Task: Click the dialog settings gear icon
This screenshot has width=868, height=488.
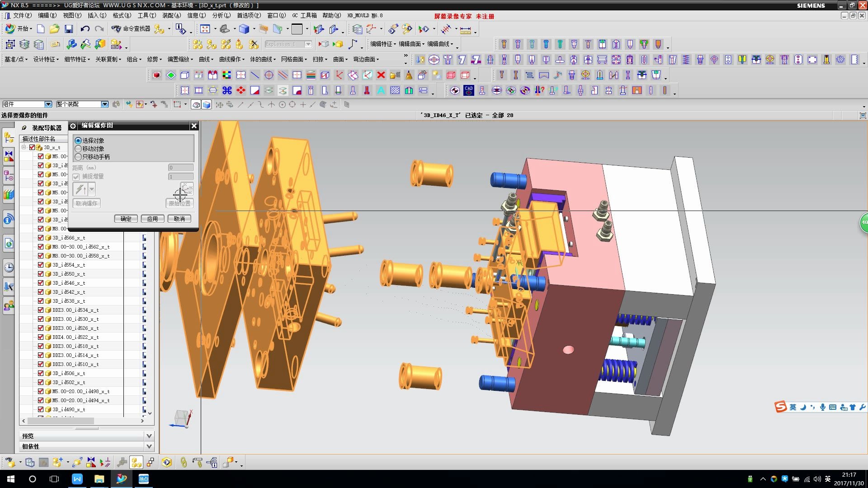Action: (x=73, y=126)
